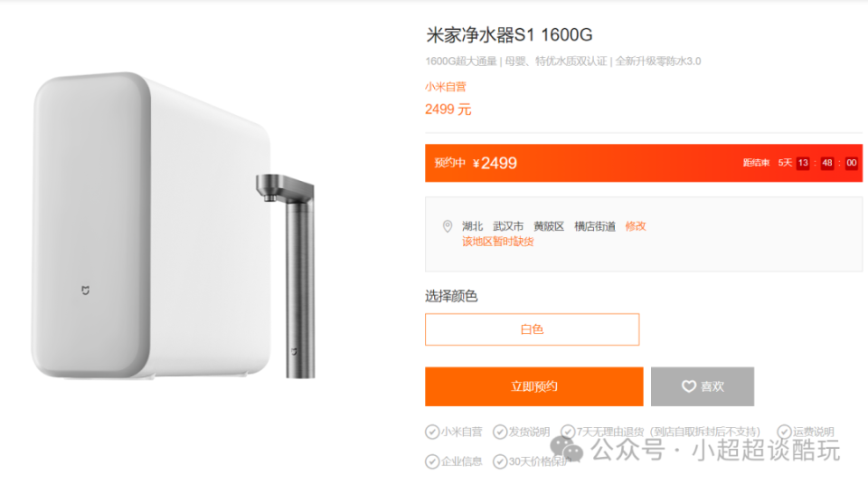Viewport: 868px width, 485px height.
Task: Open the 发货说明 shipping info link
Action: point(529,432)
